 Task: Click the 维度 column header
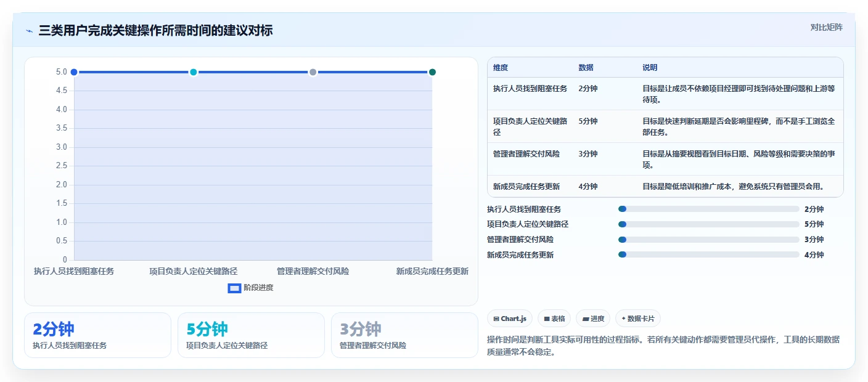coord(501,68)
